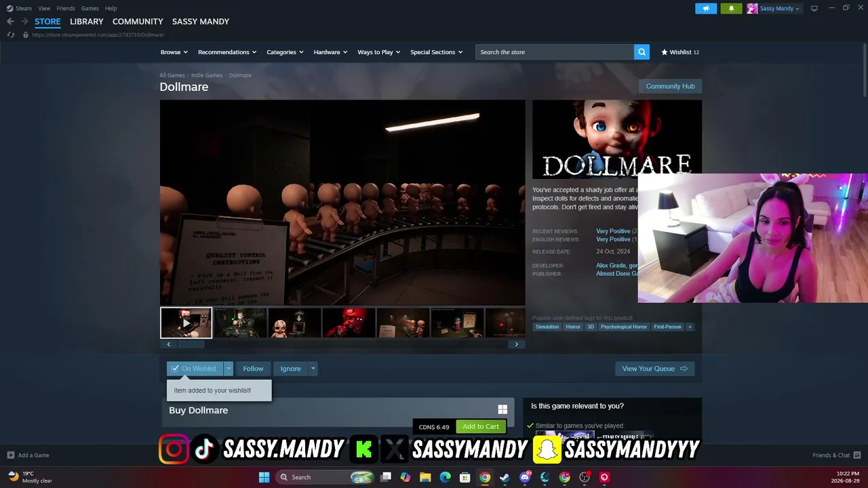Click the Simulation tag
Image resolution: width=868 pixels, height=488 pixels.
click(x=547, y=327)
